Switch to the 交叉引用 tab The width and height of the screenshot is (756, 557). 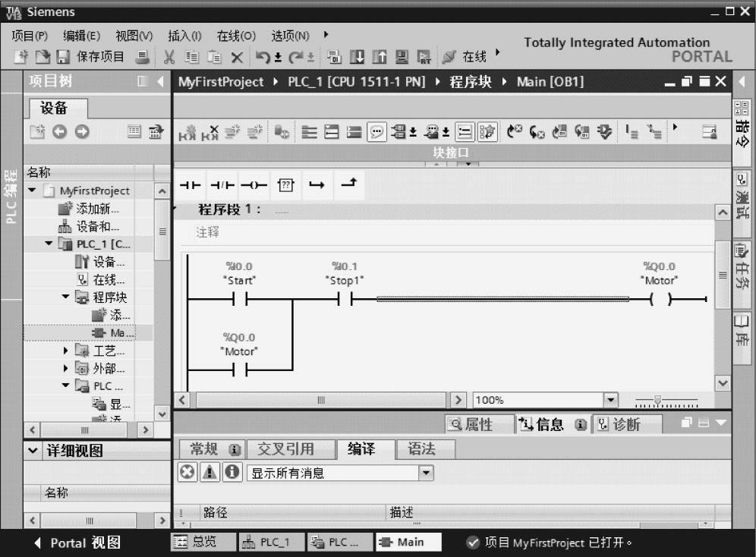click(291, 449)
